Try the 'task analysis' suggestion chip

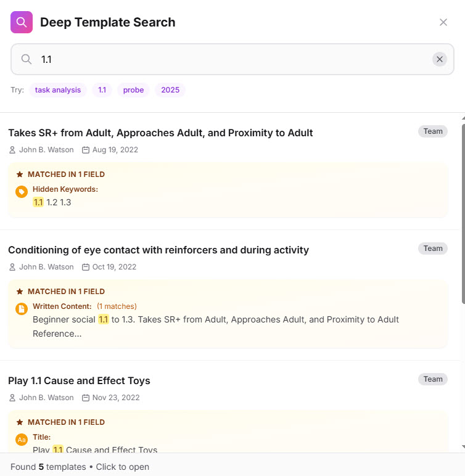[58, 90]
